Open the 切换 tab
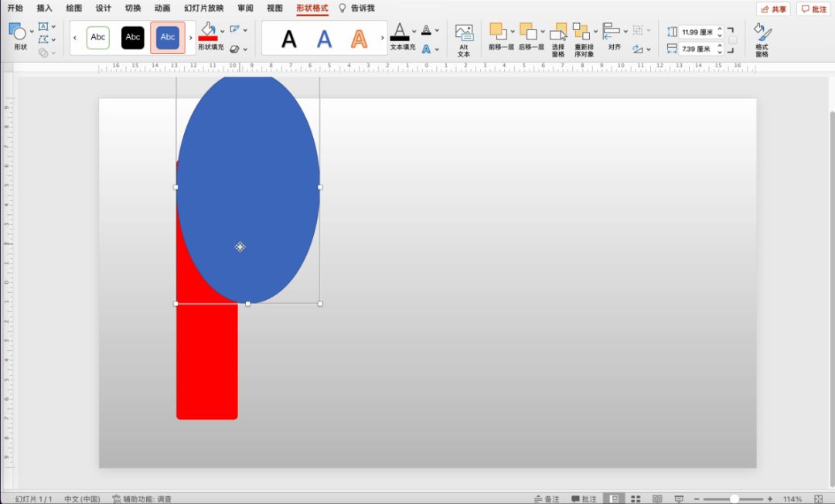Viewport: 835px width, 504px height. click(133, 8)
